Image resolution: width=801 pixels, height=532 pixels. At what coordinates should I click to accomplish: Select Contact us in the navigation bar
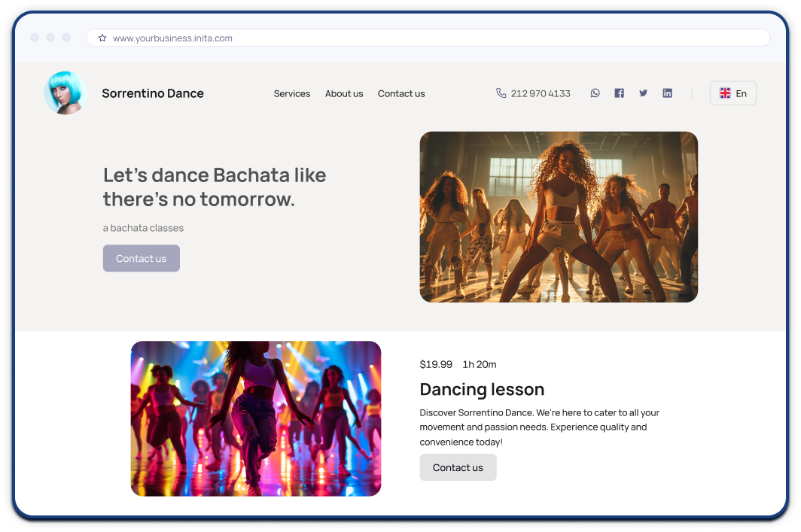coord(401,94)
